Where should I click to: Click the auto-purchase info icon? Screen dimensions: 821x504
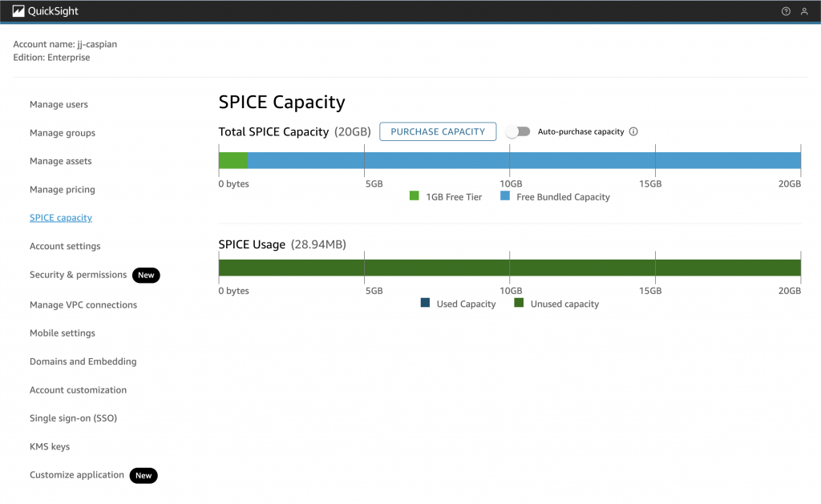(633, 131)
